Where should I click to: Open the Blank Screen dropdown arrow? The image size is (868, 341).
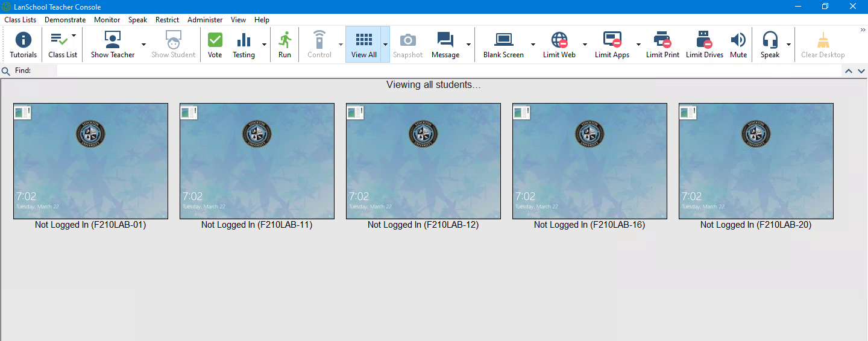point(533,45)
